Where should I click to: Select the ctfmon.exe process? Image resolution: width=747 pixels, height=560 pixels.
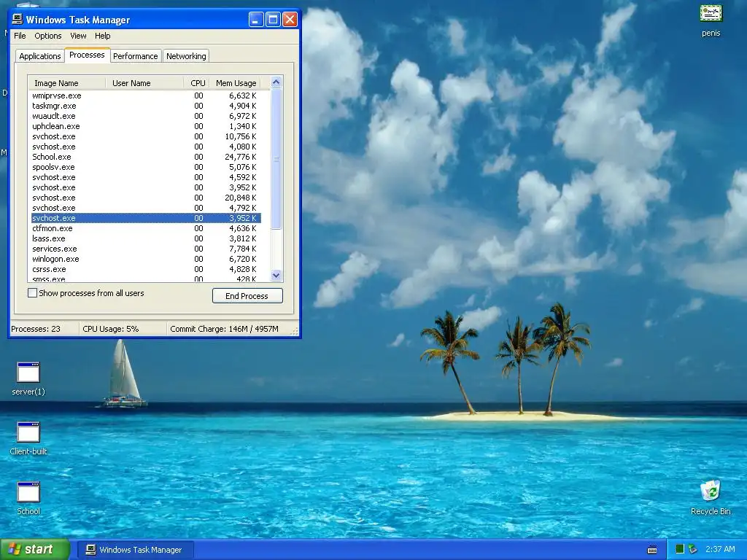pos(145,228)
